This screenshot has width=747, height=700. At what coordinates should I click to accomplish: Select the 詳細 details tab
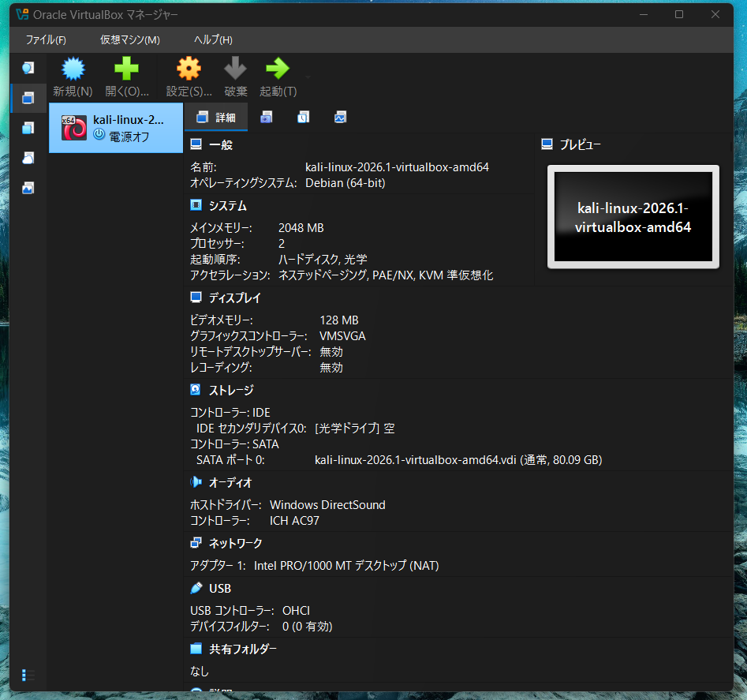[215, 117]
